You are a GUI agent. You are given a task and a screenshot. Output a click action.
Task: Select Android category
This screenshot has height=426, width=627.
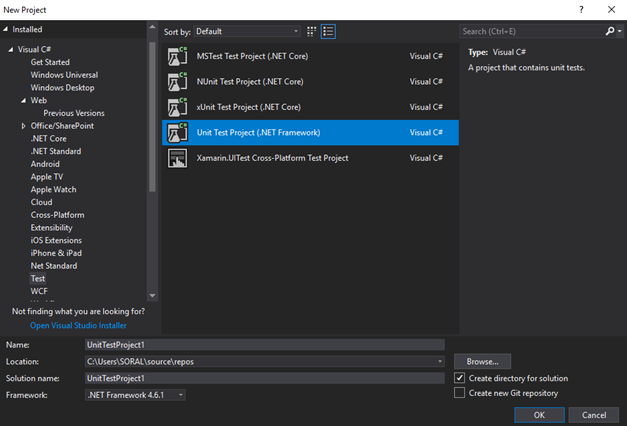click(x=45, y=164)
